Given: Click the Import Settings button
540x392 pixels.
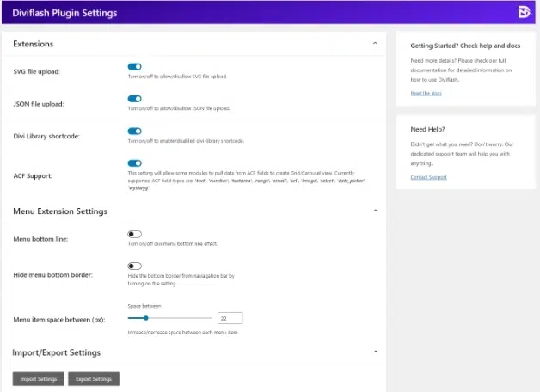Looking at the screenshot, I should (39, 379).
